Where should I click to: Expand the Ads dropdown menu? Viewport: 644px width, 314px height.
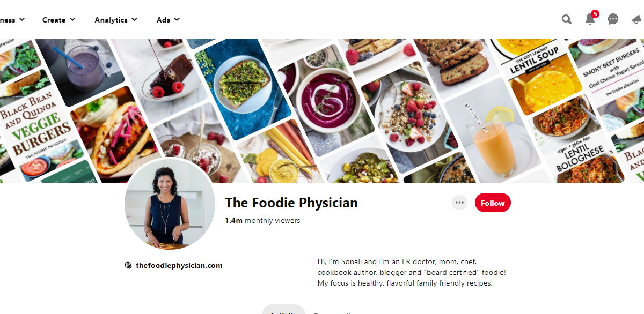coord(168,20)
